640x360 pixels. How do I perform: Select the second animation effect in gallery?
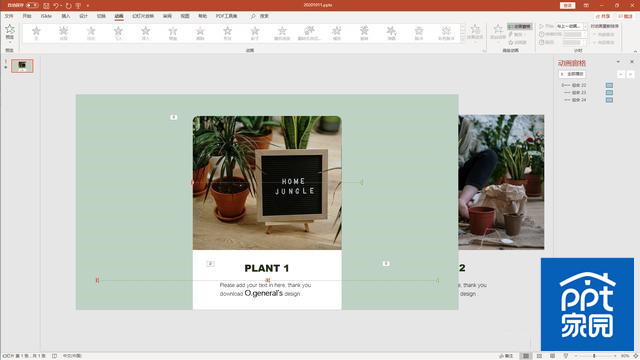click(x=64, y=33)
